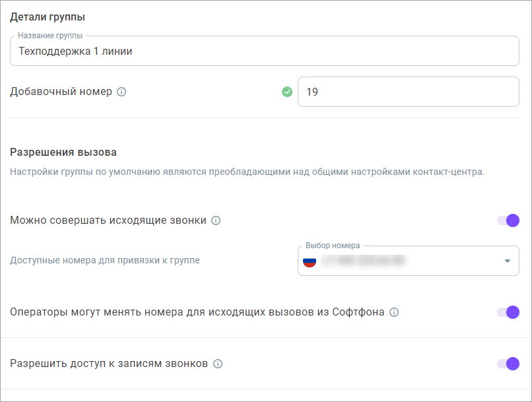The width and height of the screenshot is (532, 402).
Task: Click extension number field containing 19
Action: [409, 92]
